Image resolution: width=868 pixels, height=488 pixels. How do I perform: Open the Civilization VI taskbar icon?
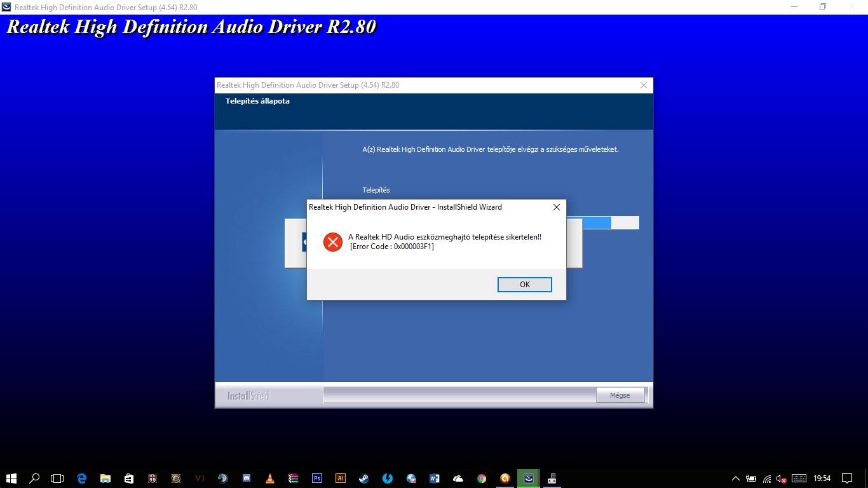(199, 478)
